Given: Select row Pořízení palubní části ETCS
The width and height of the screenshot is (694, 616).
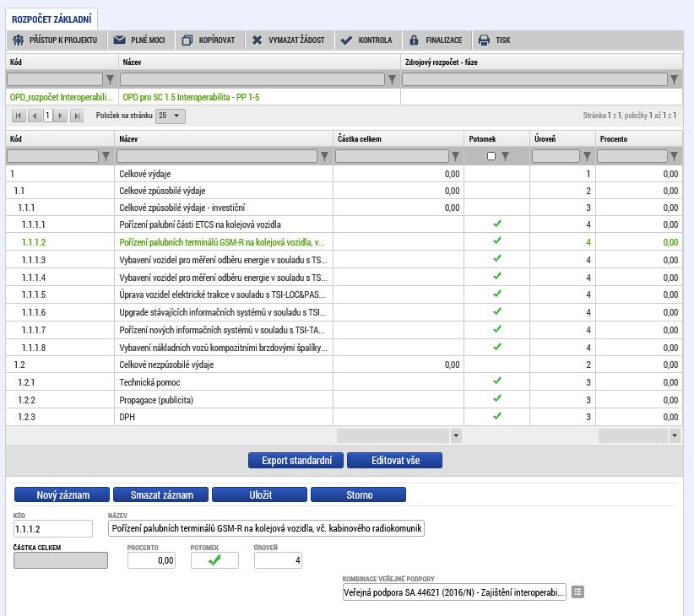Looking at the screenshot, I should pyautogui.click(x=344, y=224).
